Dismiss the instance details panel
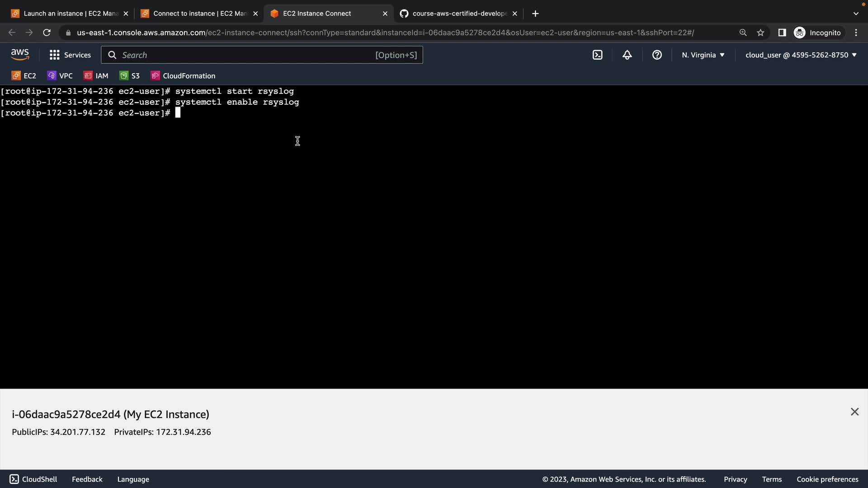868x488 pixels. coord(854,412)
